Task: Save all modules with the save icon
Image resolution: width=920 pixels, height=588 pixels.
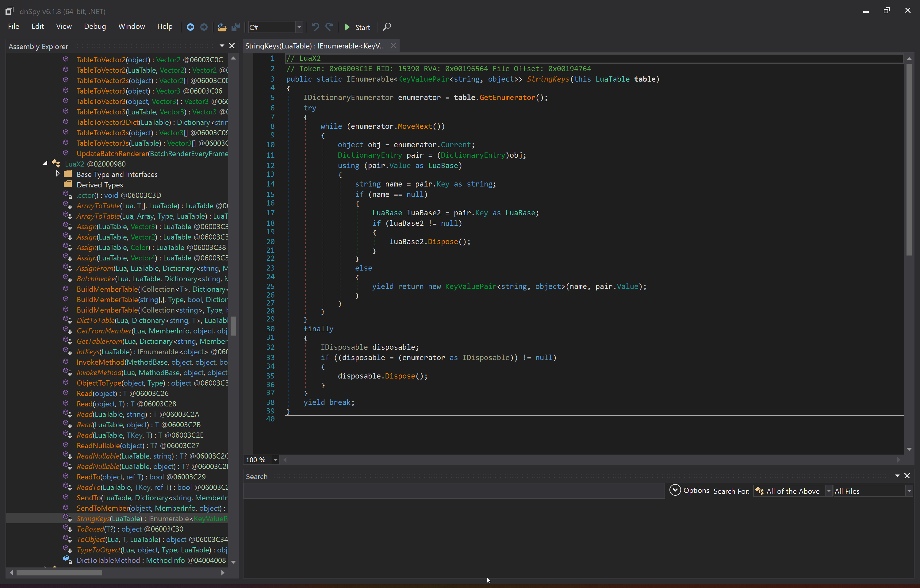Action: (236, 27)
